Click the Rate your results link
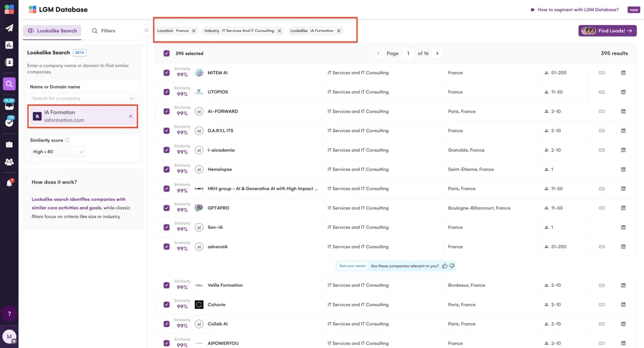The height and width of the screenshot is (348, 644). 352,266
